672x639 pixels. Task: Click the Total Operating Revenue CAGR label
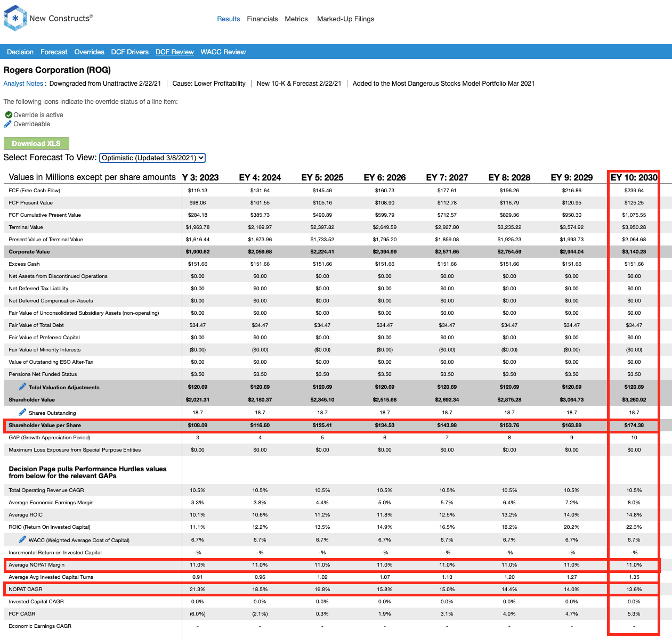tap(46, 490)
